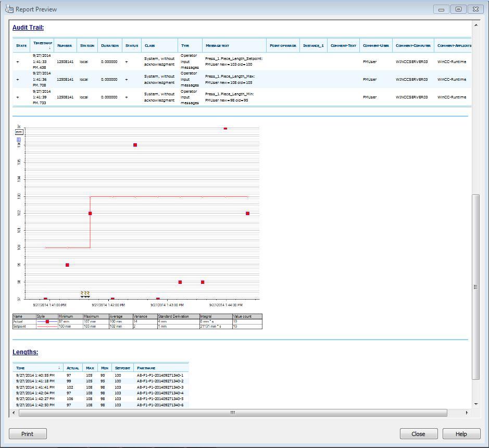Select the Press_1.Piece_Length_Max message text

230,79
